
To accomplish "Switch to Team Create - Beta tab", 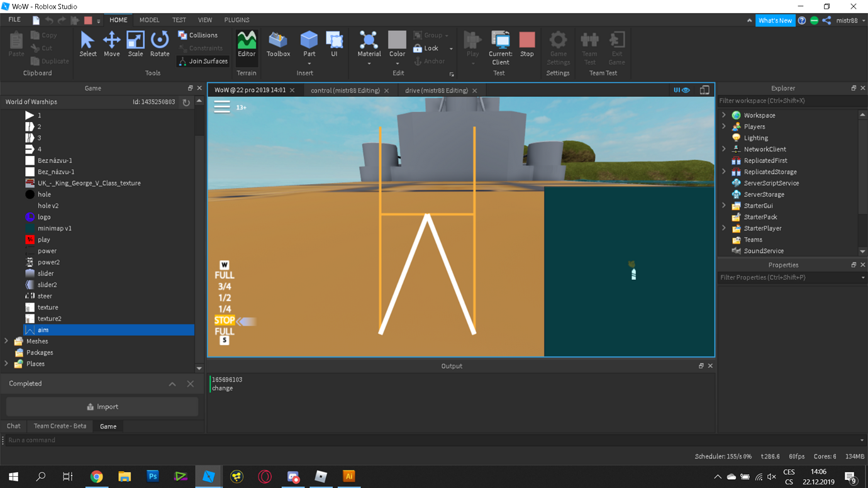I will [60, 426].
